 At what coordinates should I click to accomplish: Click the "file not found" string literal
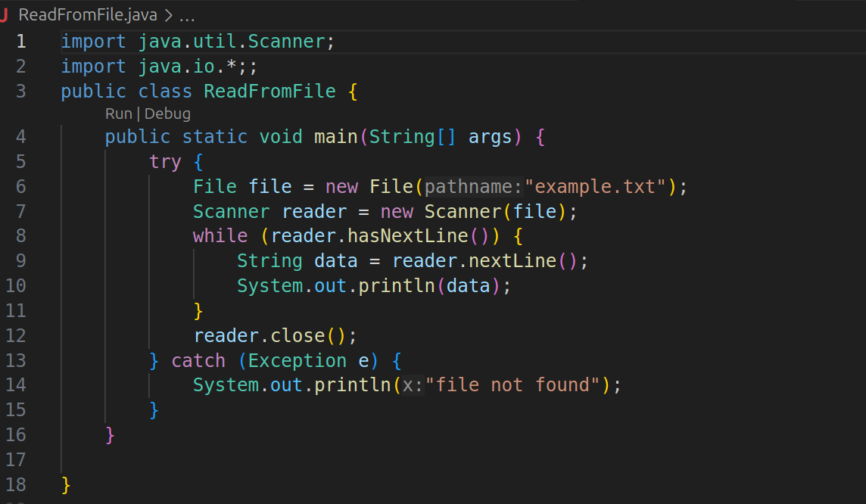pyautogui.click(x=515, y=384)
